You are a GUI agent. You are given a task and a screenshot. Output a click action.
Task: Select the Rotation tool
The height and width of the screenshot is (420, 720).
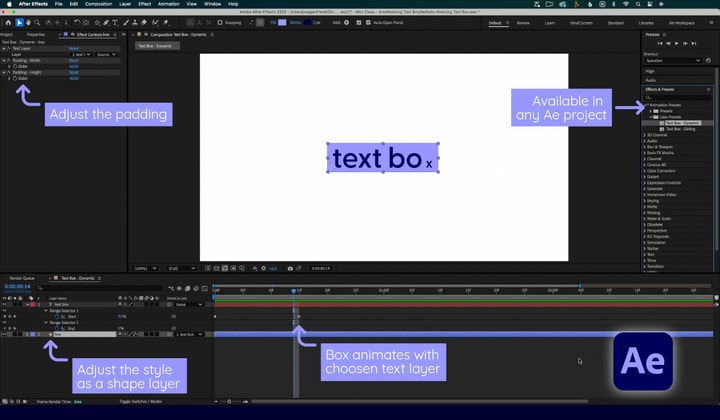click(x=77, y=22)
